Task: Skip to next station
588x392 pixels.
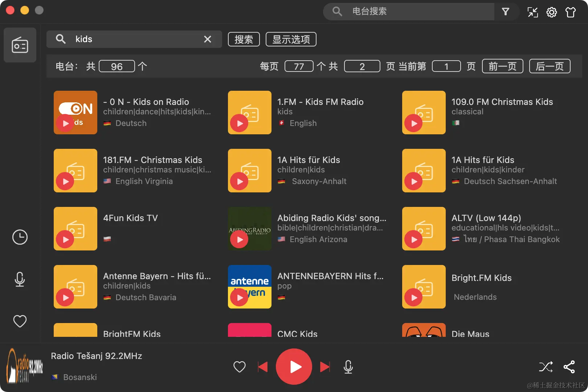Action: pos(325,367)
